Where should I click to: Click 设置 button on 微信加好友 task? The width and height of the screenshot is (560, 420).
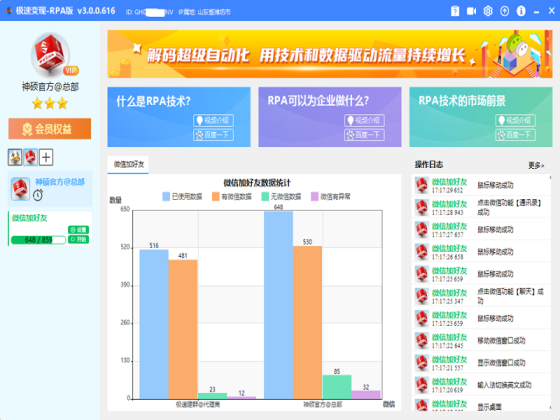(x=79, y=230)
